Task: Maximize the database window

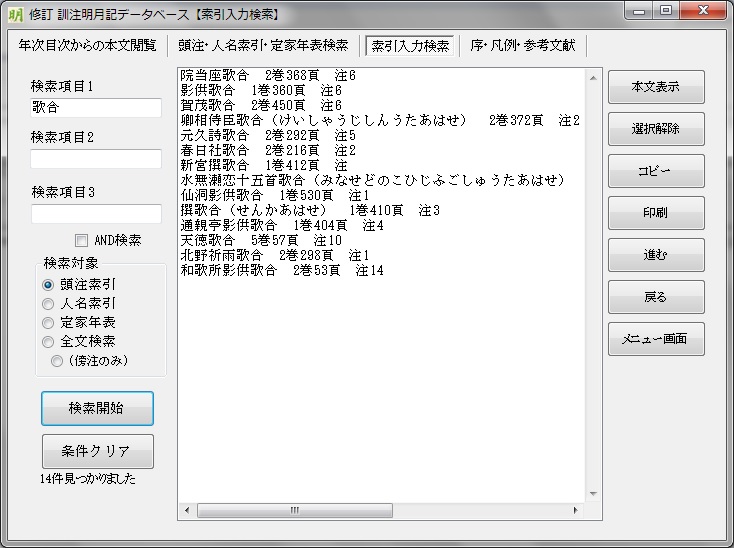Action: (x=666, y=11)
